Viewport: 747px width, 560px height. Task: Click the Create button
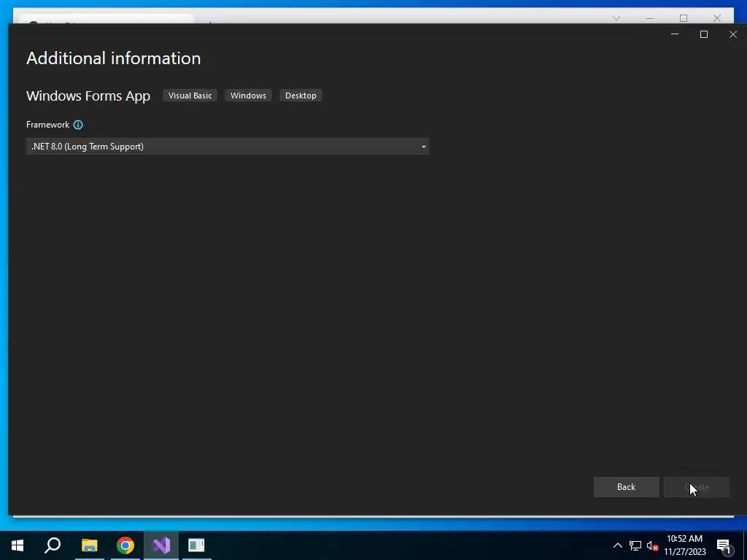click(x=697, y=486)
